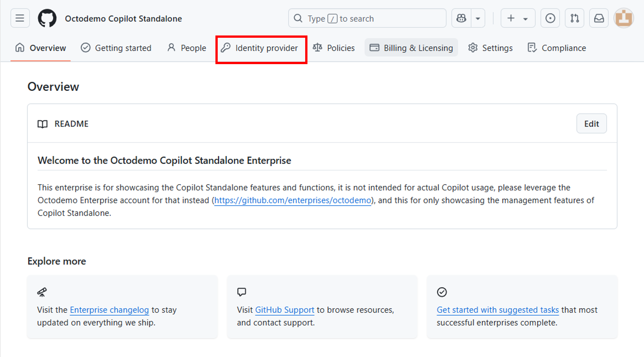Open the Create new plus button
644x357 pixels.
click(518, 18)
